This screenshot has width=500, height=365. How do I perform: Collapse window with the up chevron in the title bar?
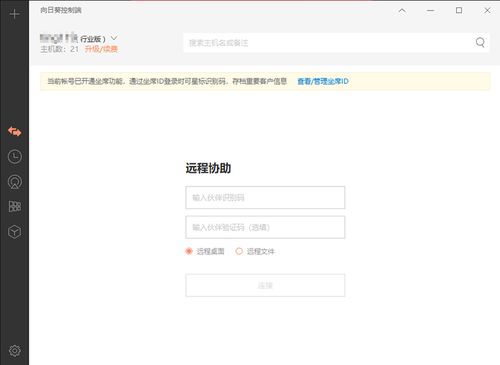coord(402,11)
